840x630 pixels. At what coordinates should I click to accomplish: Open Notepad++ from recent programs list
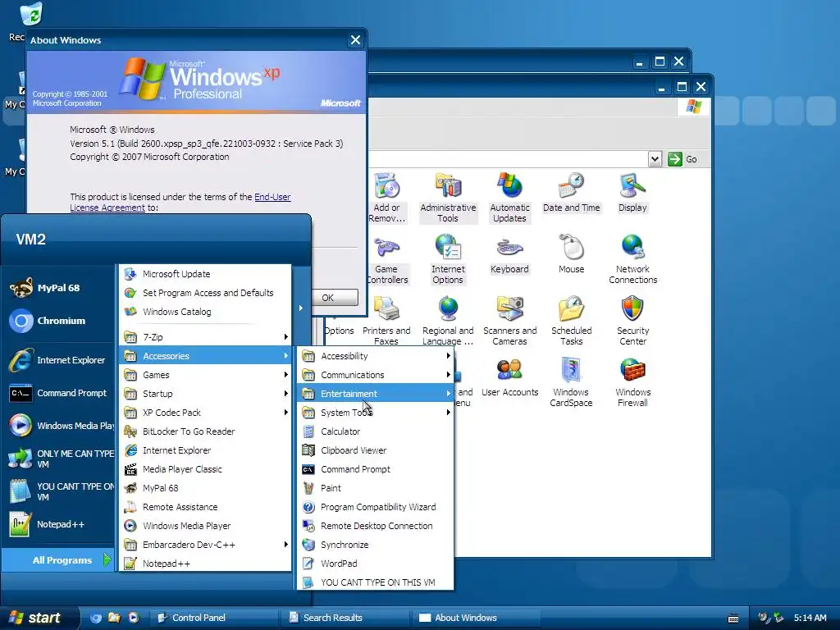click(58, 524)
